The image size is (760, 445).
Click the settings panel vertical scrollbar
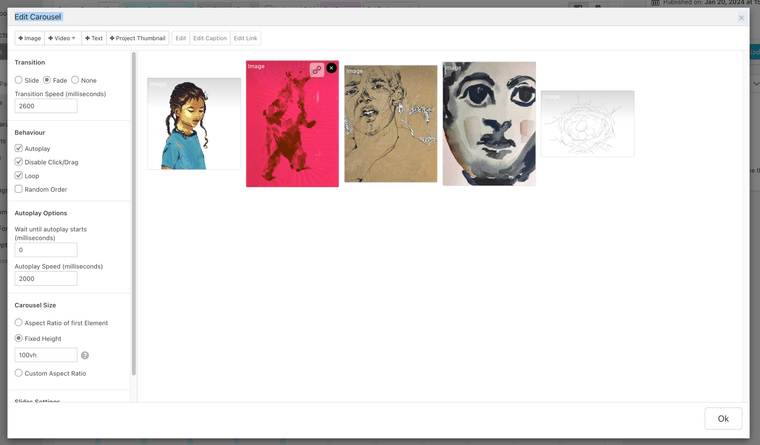pyautogui.click(x=133, y=200)
